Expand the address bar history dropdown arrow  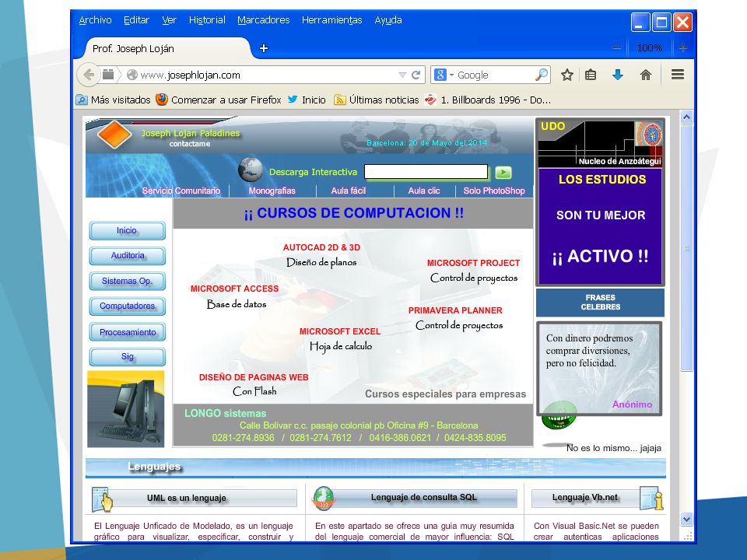[x=402, y=75]
